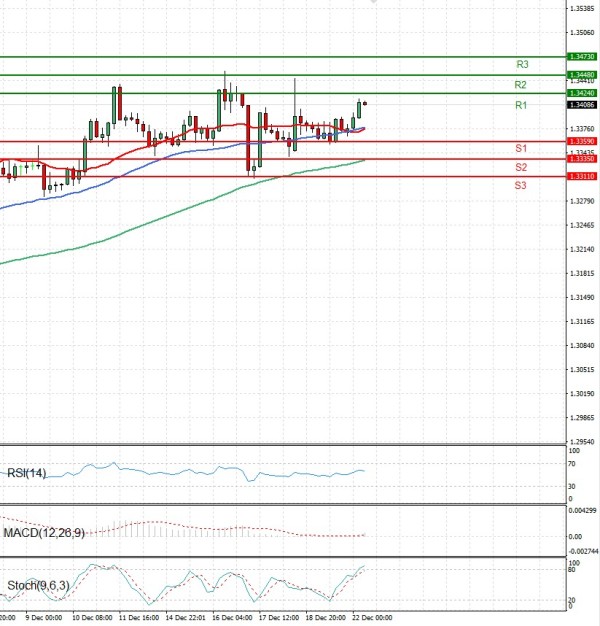This screenshot has height=626, width=600.
Task: Click the R3 resistance label
Action: [x=521, y=64]
